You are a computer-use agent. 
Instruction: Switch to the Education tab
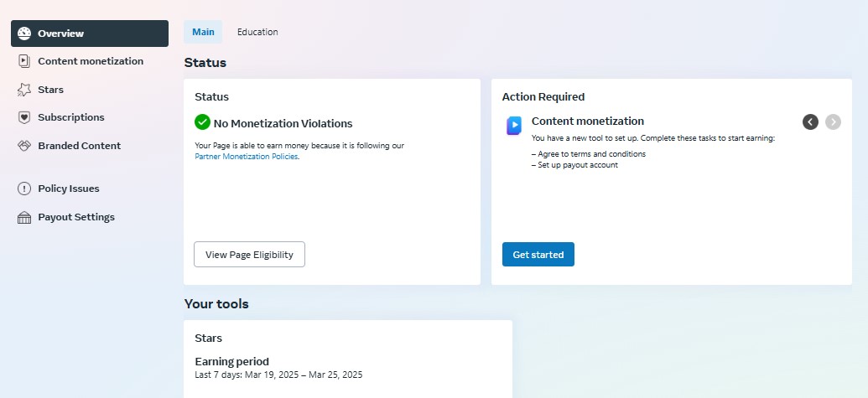point(257,32)
